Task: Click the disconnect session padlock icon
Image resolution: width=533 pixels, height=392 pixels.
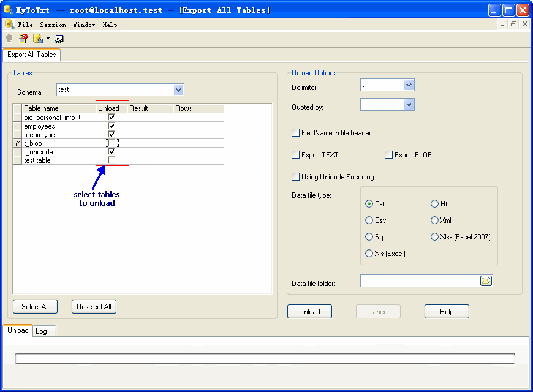Action: [23, 39]
